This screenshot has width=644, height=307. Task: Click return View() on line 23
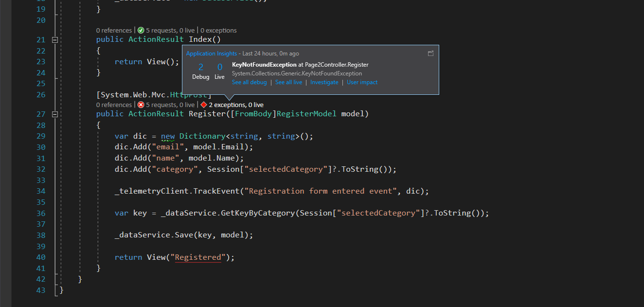point(147,62)
